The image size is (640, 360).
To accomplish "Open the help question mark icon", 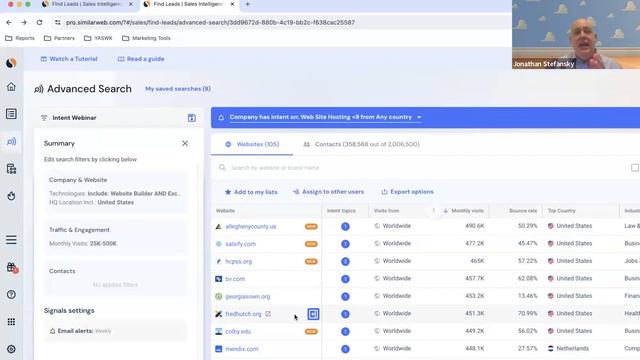I will tap(11, 294).
